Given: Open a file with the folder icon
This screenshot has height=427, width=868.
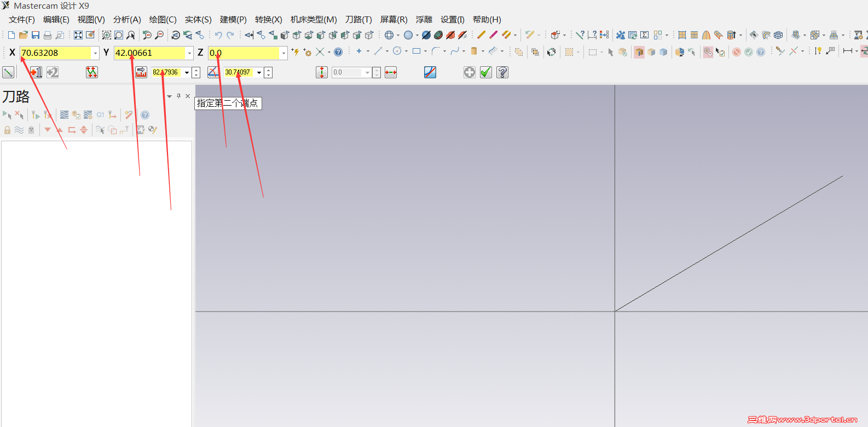Looking at the screenshot, I should coord(23,35).
